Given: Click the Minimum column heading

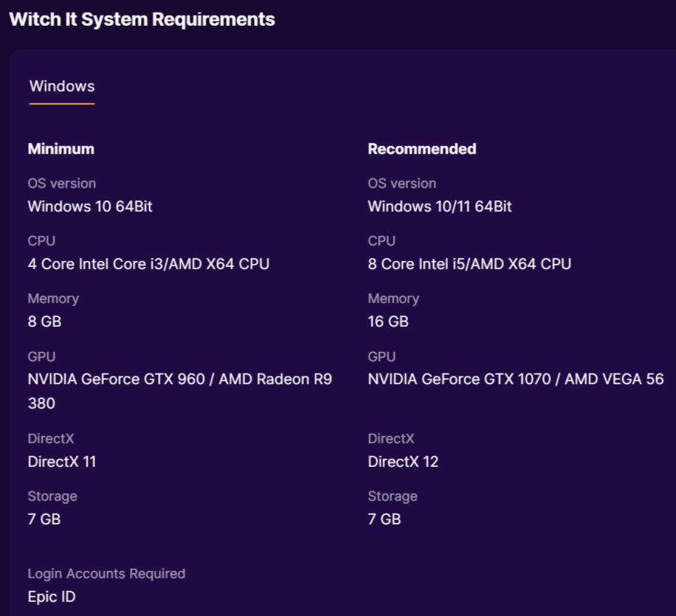Looking at the screenshot, I should pyautogui.click(x=61, y=149).
